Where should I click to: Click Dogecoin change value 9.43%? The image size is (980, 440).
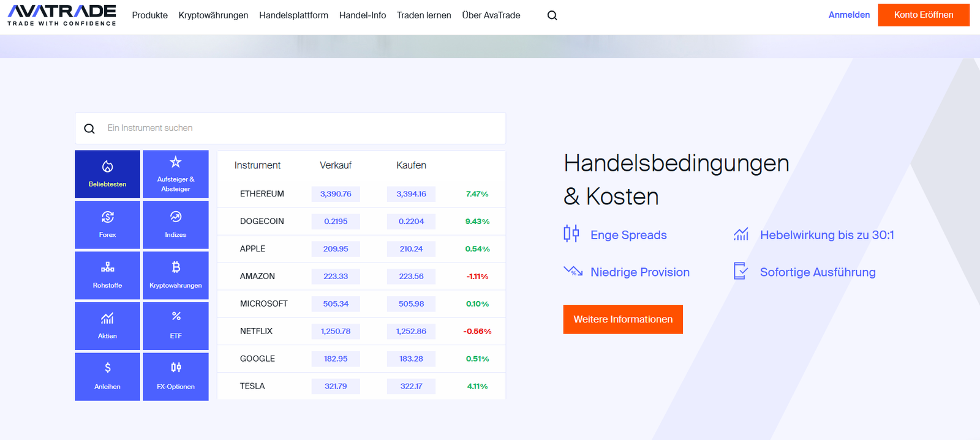tap(477, 222)
